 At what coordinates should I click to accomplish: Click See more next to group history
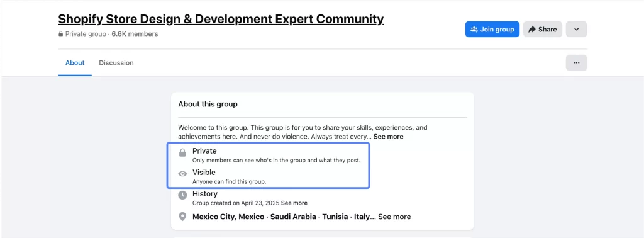(294, 203)
